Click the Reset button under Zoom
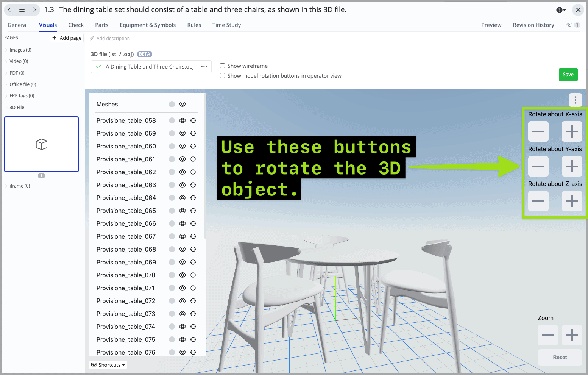 [560, 357]
